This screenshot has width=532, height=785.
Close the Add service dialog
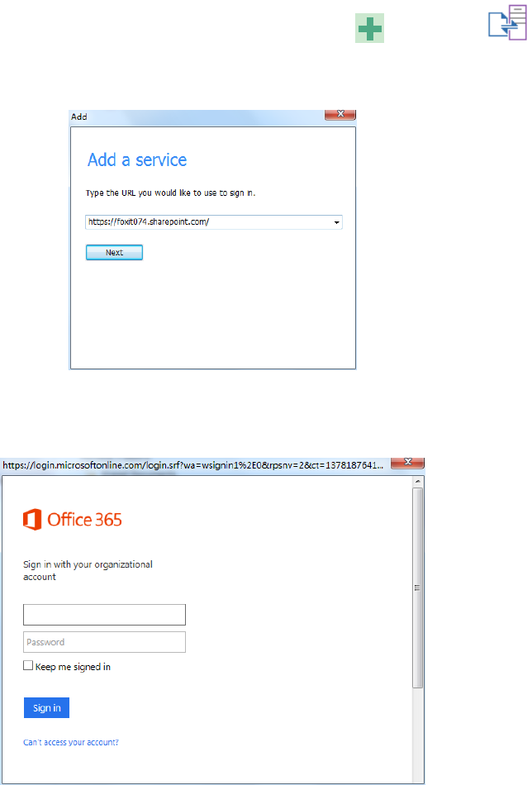(340, 115)
